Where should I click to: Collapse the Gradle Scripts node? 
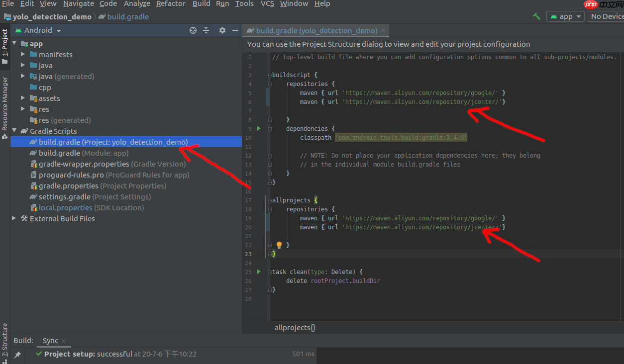[14, 131]
